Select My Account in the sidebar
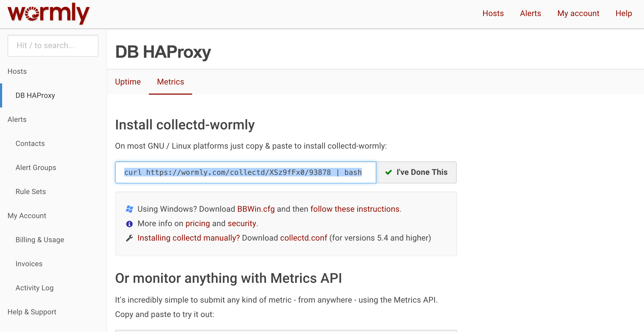644x332 pixels. coord(27,215)
